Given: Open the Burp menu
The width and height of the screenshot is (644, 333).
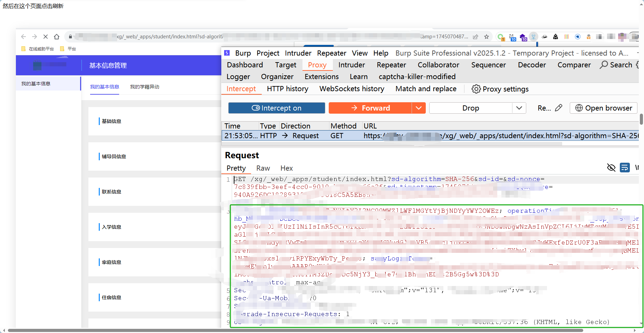Looking at the screenshot, I should (243, 53).
